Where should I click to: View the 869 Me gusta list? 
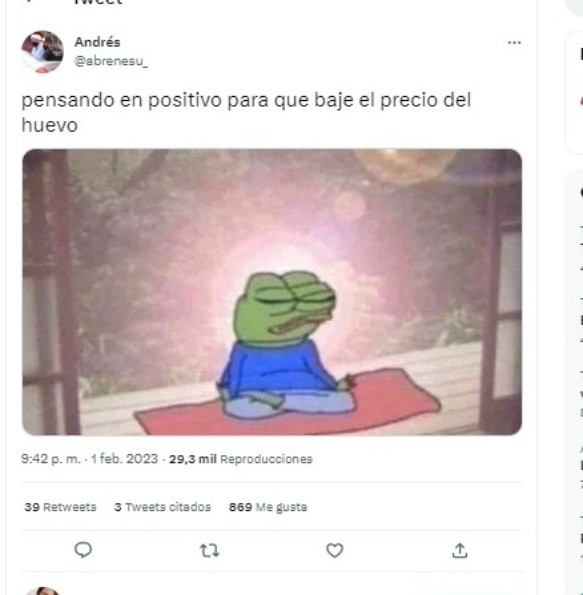click(268, 507)
